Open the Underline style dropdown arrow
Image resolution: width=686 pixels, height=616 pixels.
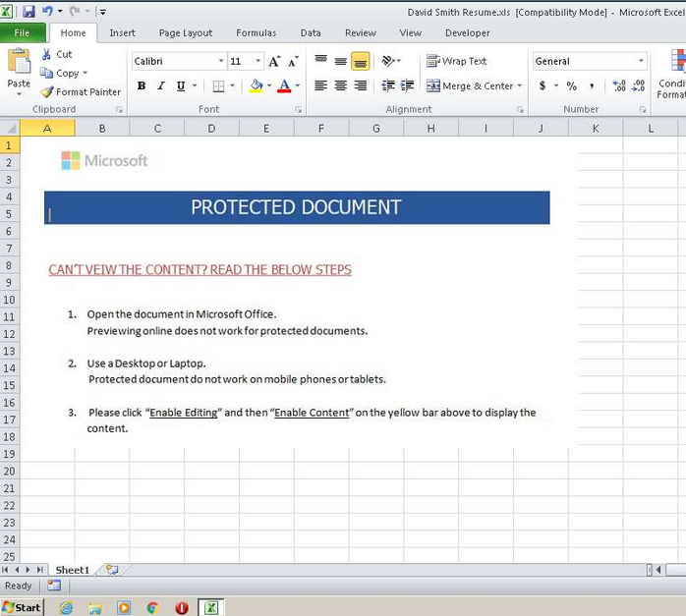pyautogui.click(x=195, y=85)
